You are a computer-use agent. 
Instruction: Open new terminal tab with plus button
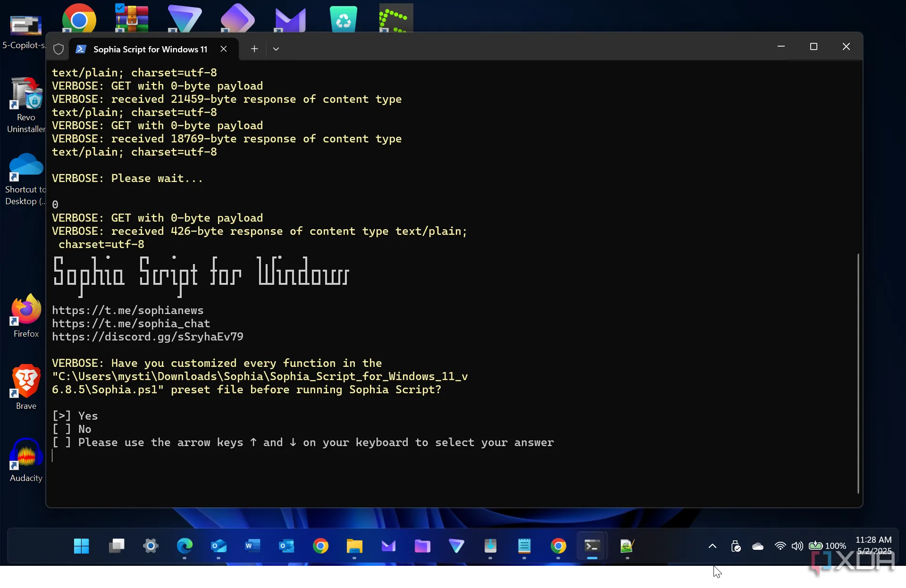pos(254,49)
